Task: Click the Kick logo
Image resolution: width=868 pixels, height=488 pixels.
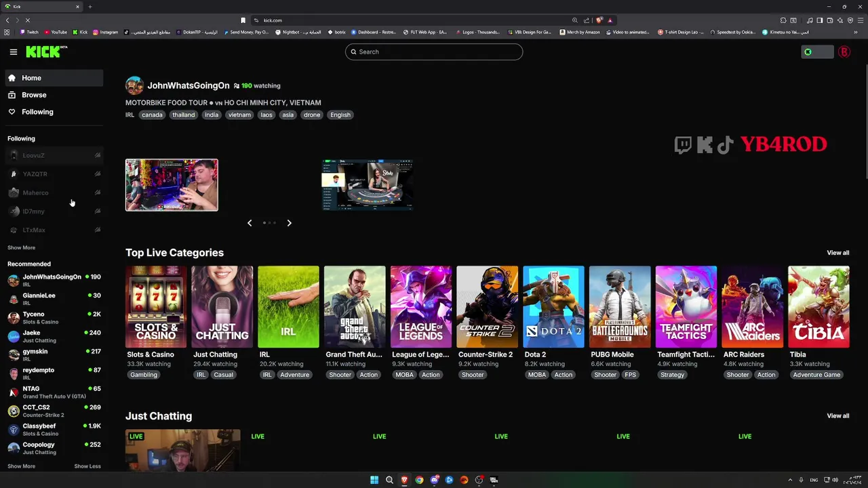Action: 46,52
